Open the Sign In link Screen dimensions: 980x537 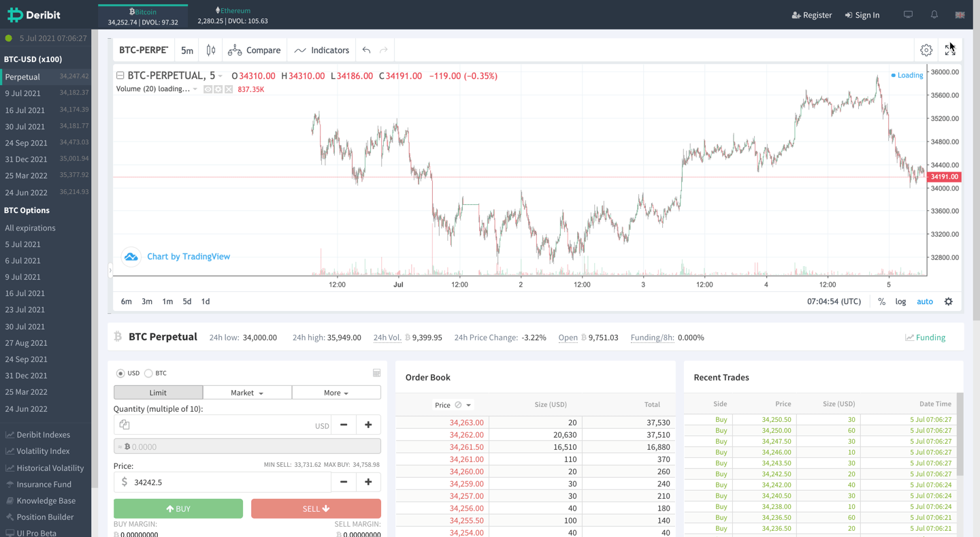coord(862,15)
